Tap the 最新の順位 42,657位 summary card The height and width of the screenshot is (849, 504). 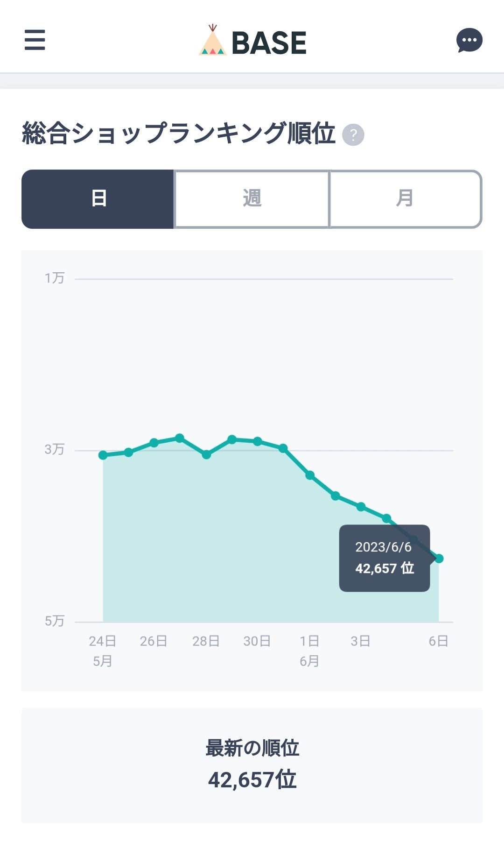pos(252,765)
